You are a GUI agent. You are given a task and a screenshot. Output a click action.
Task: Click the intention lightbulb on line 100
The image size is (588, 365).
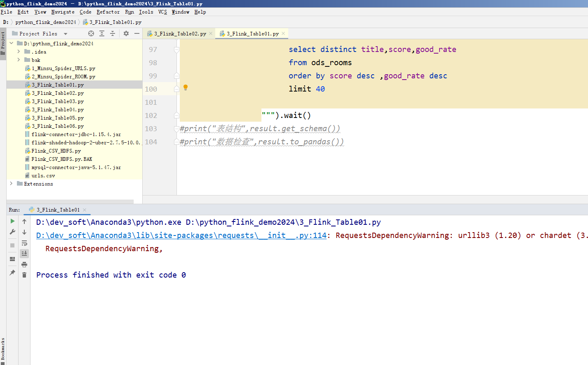point(186,87)
